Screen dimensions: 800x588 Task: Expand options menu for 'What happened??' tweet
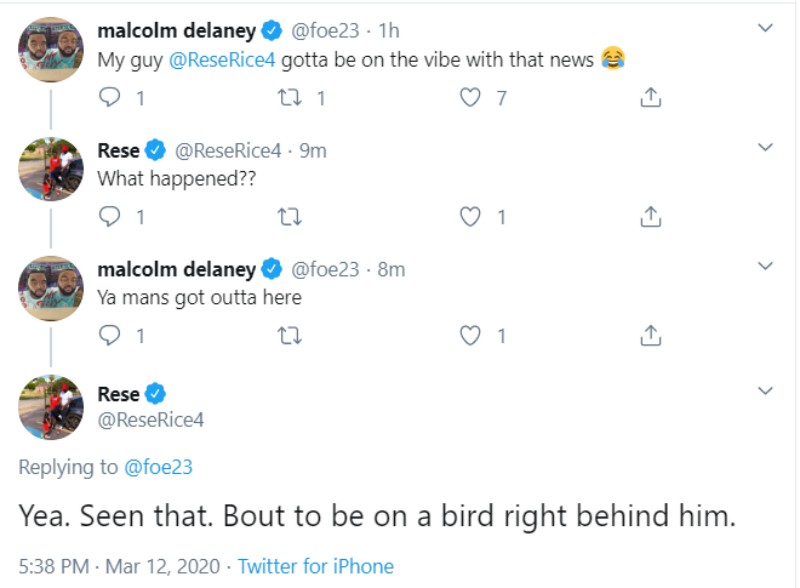765,148
